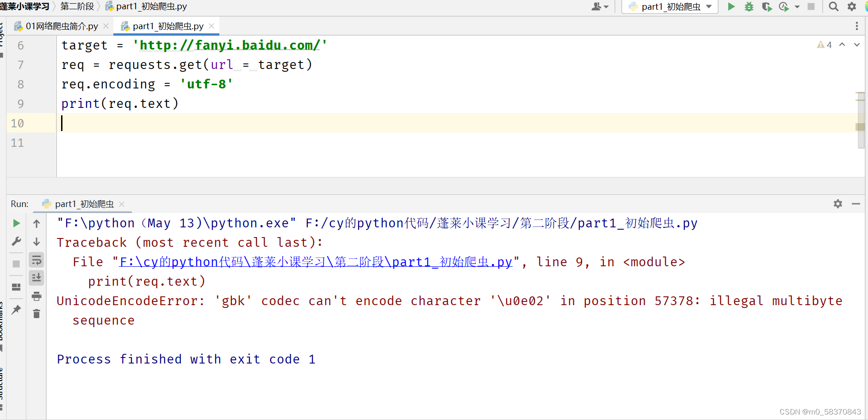Image resolution: width=868 pixels, height=420 pixels.
Task: Disable scroll to end in console
Action: tap(37, 277)
